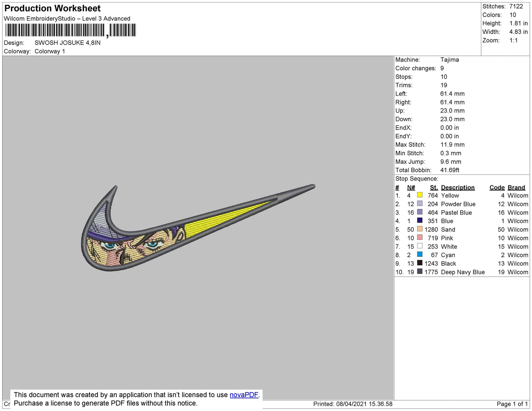Click the printed date '08/04/2021 15.36.58'
This screenshot has height=411, width=532.
(x=364, y=404)
